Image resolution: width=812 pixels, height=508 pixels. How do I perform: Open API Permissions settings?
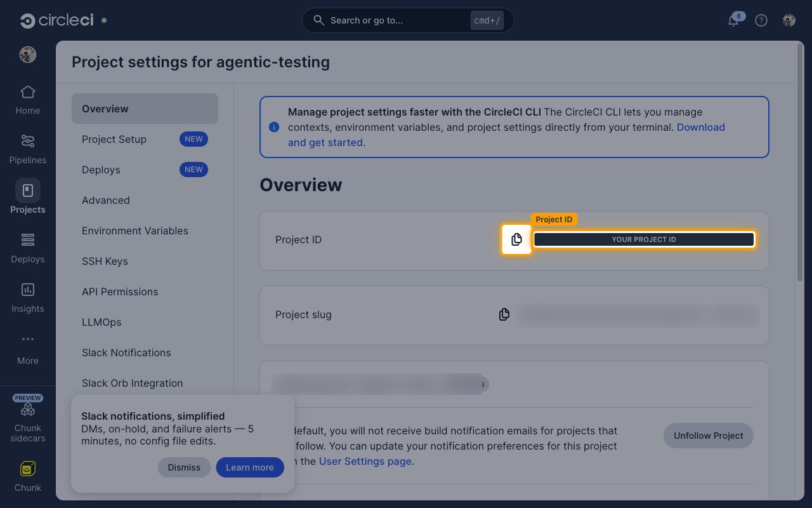point(145,291)
